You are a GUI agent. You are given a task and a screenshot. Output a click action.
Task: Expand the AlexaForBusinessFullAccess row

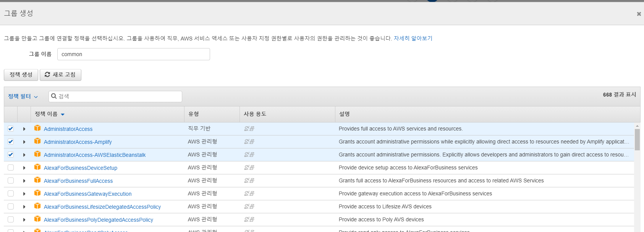click(24, 181)
